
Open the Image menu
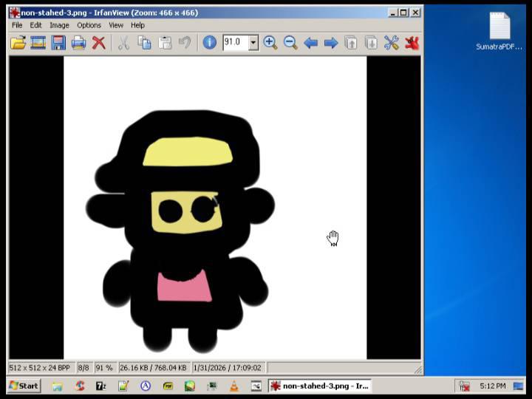[59, 25]
